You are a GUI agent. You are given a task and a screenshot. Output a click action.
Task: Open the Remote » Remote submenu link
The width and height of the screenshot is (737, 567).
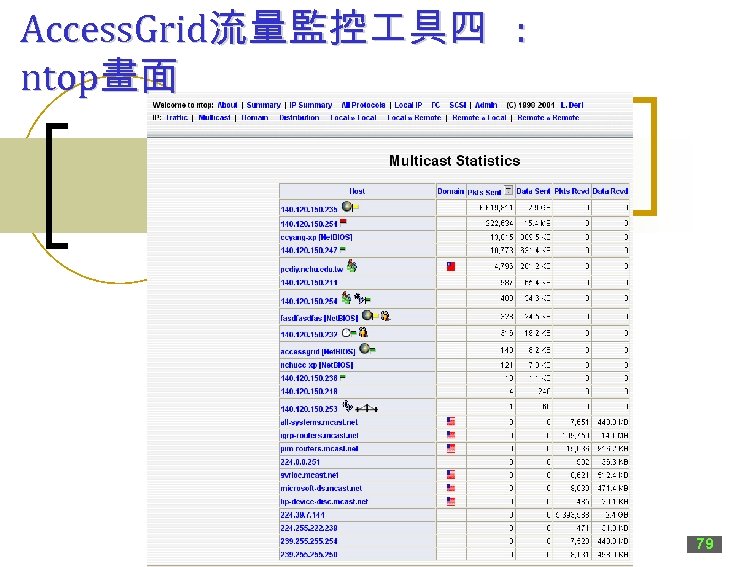tap(548, 118)
